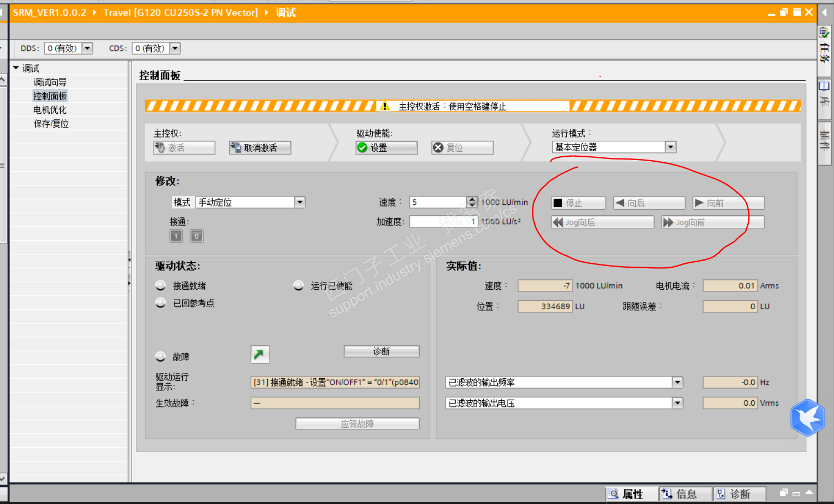Click the 接通 "0" button
Screen dimensions: 834x504
(x=197, y=236)
